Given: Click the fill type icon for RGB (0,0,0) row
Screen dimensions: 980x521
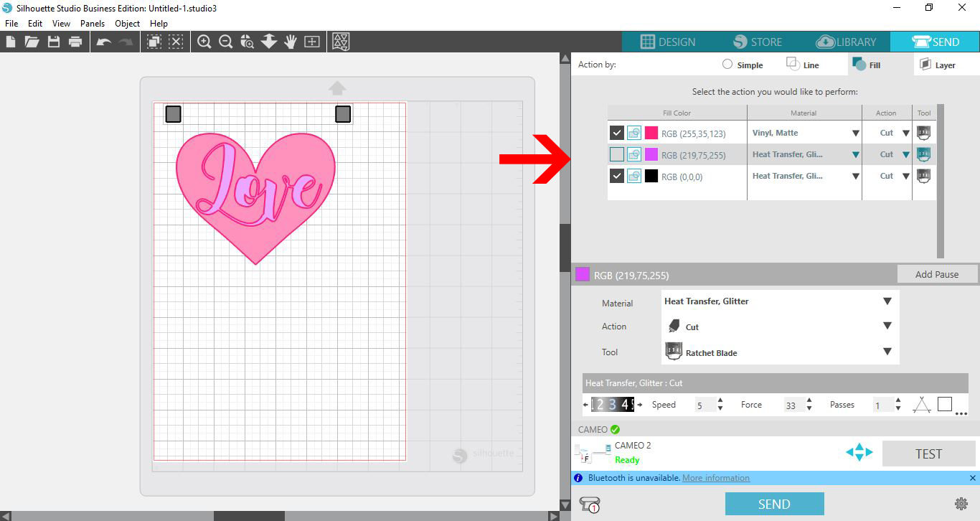Looking at the screenshot, I should (x=634, y=176).
